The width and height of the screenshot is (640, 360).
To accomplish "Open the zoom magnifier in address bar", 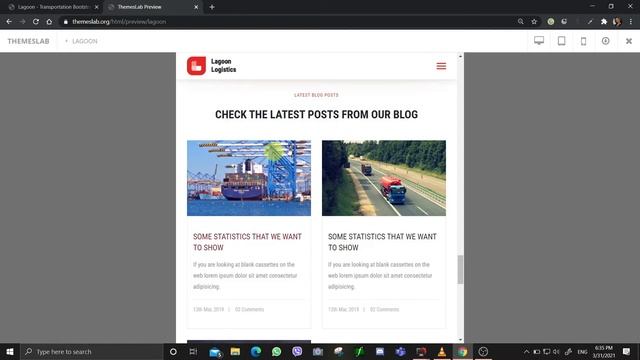I will 520,22.
